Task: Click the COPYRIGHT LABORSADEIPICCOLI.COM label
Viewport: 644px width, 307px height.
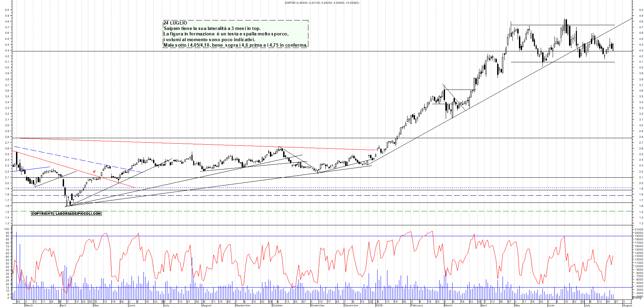Action: pos(66,213)
